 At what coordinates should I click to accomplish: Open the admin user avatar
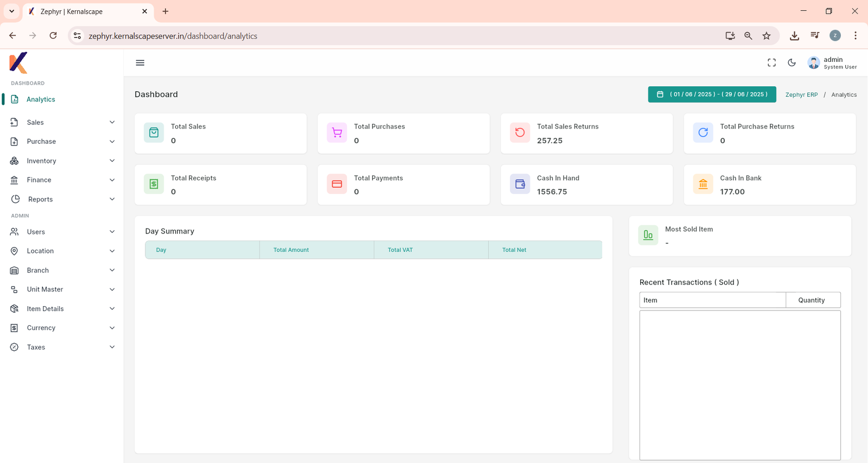814,63
